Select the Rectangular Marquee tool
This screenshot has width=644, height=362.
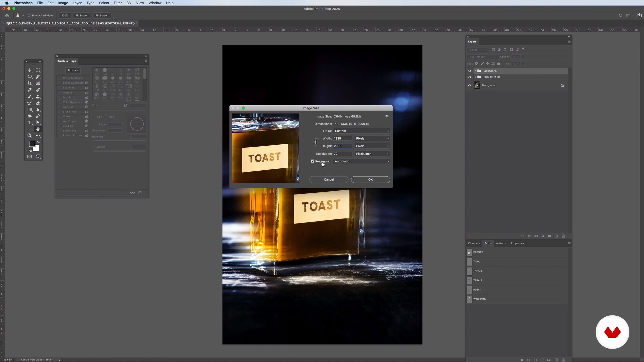coord(38,70)
